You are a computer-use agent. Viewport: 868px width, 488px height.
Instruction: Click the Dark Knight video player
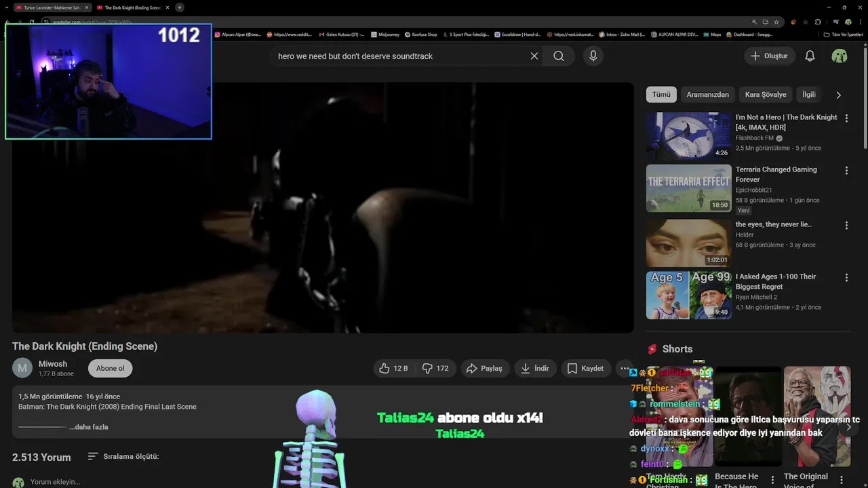[x=323, y=207]
